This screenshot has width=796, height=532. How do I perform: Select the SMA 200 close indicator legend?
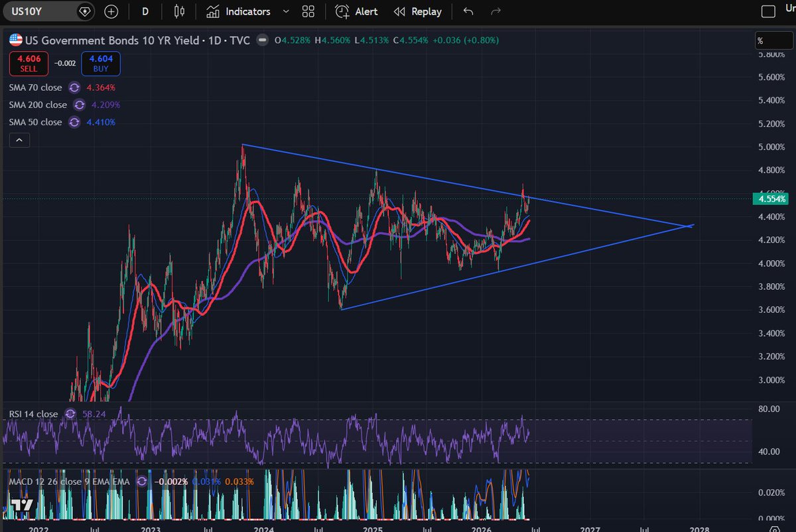pos(38,105)
